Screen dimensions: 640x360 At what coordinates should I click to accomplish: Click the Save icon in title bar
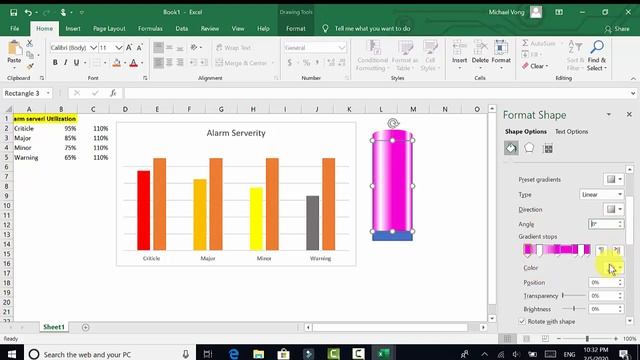click(x=13, y=12)
